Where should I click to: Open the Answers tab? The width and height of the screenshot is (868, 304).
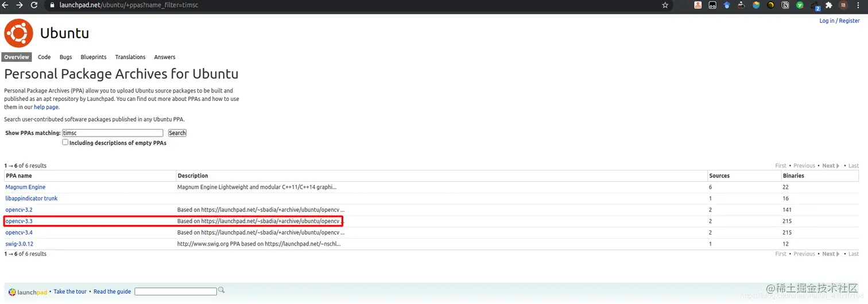165,57
